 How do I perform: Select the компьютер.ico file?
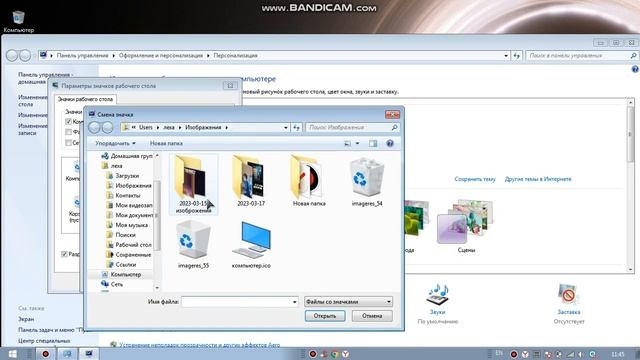click(251, 244)
